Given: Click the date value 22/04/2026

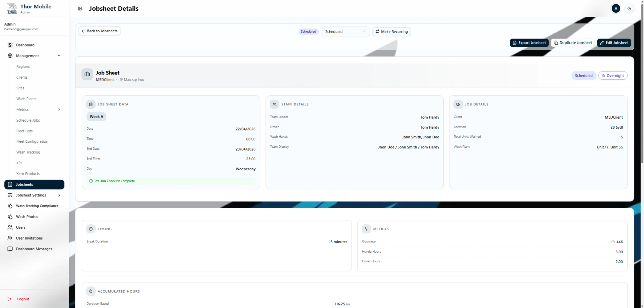Looking at the screenshot, I should [245, 129].
